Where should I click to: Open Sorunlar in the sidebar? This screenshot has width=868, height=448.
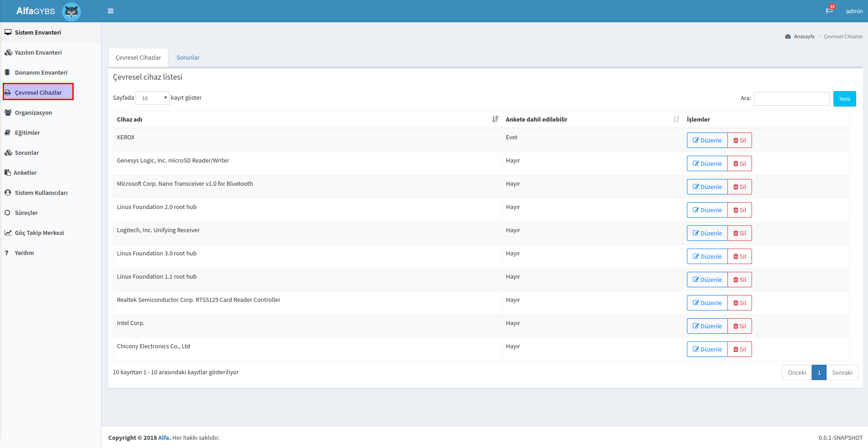(50, 153)
